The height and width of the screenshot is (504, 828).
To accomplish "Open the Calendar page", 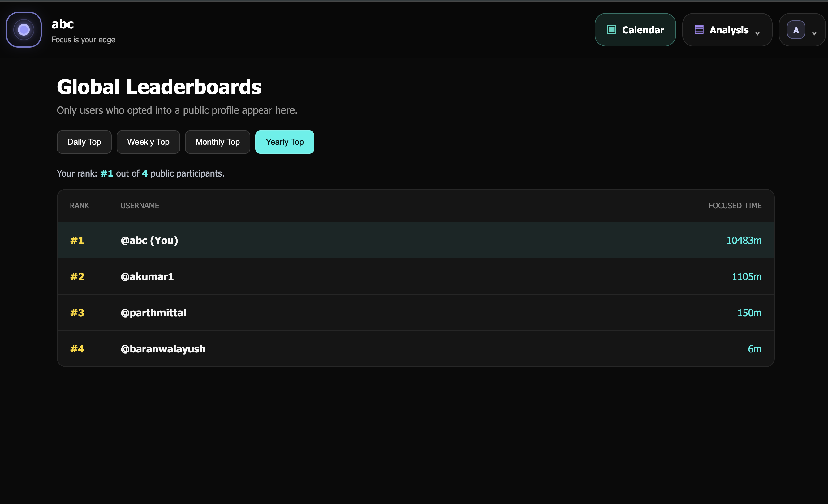I will click(x=635, y=30).
